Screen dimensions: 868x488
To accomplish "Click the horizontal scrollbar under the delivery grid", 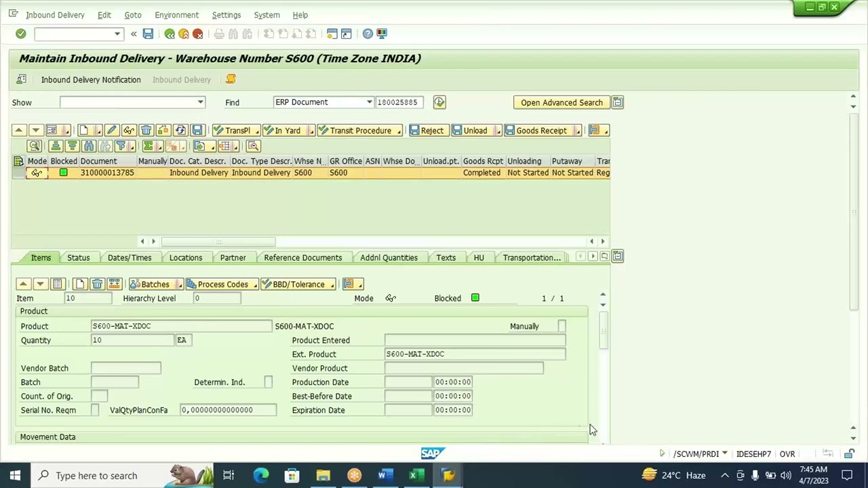I will tap(218, 241).
